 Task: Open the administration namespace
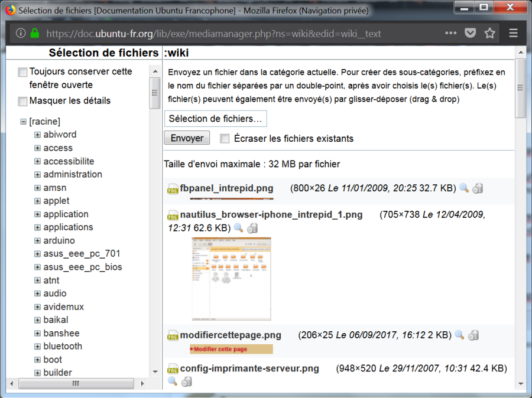72,174
